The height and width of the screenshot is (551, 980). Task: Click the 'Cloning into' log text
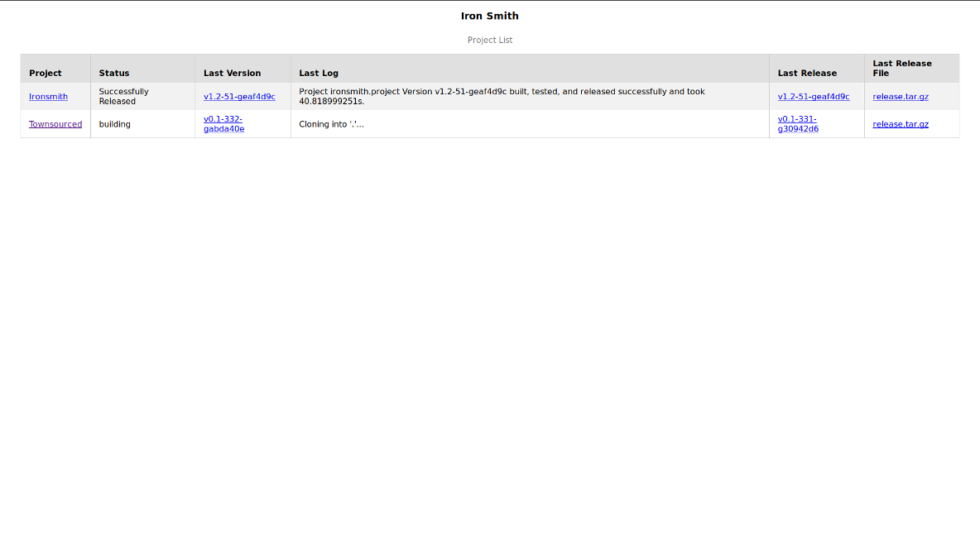[331, 124]
